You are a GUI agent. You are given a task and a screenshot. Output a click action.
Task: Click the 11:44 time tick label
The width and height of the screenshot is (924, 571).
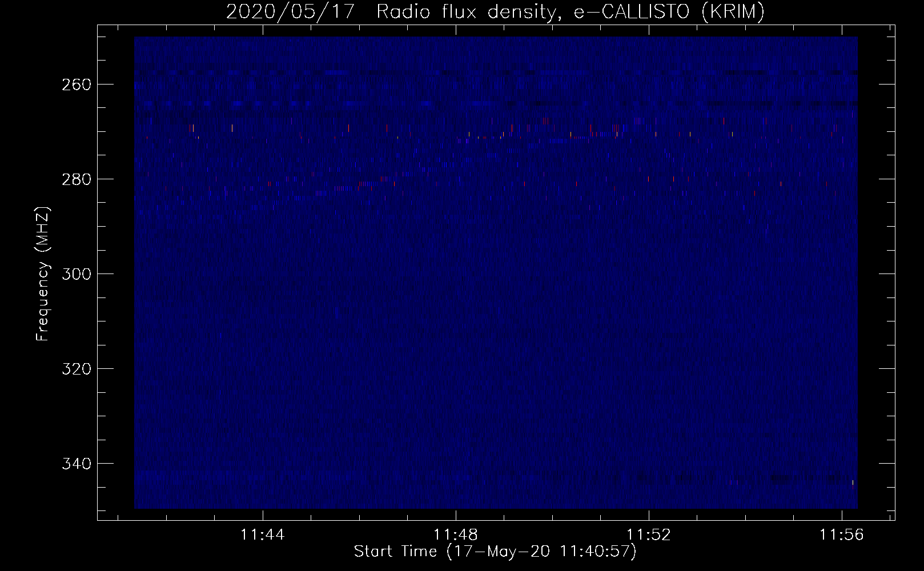point(263,535)
